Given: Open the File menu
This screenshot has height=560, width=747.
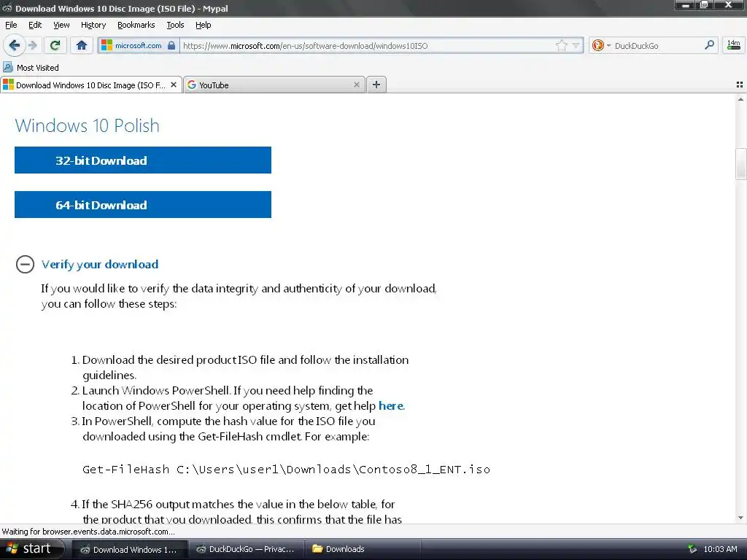Looking at the screenshot, I should tap(11, 25).
